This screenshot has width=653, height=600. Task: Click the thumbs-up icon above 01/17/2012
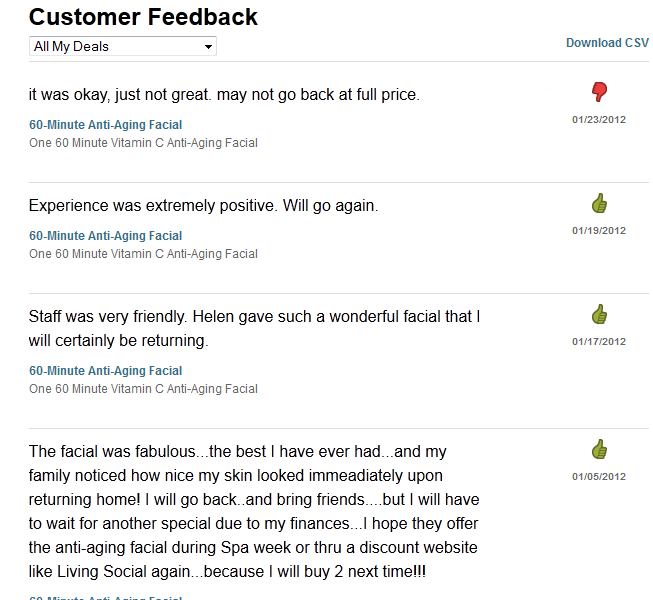point(599,315)
